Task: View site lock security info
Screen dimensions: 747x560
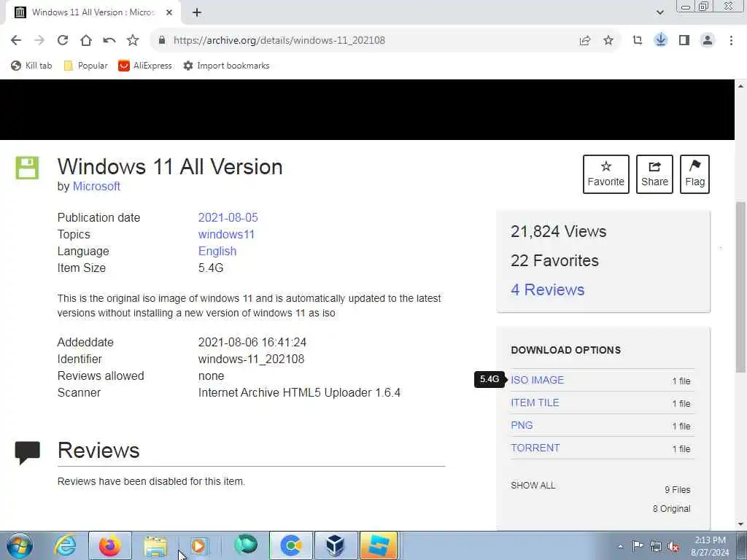Action: (x=162, y=41)
